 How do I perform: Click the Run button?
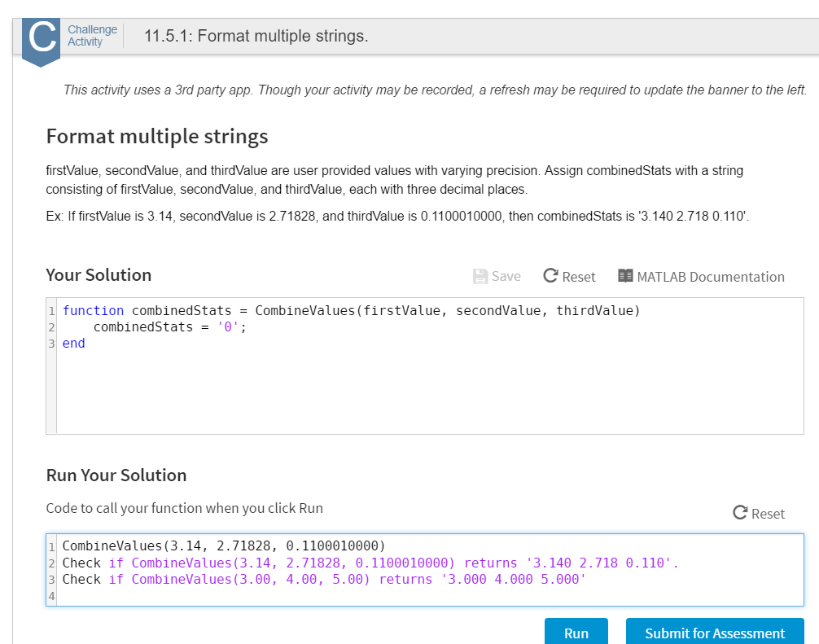pos(576,633)
